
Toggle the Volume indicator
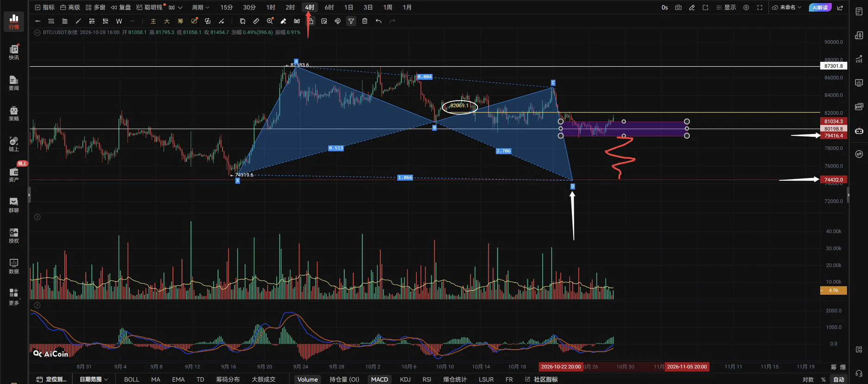(308, 379)
